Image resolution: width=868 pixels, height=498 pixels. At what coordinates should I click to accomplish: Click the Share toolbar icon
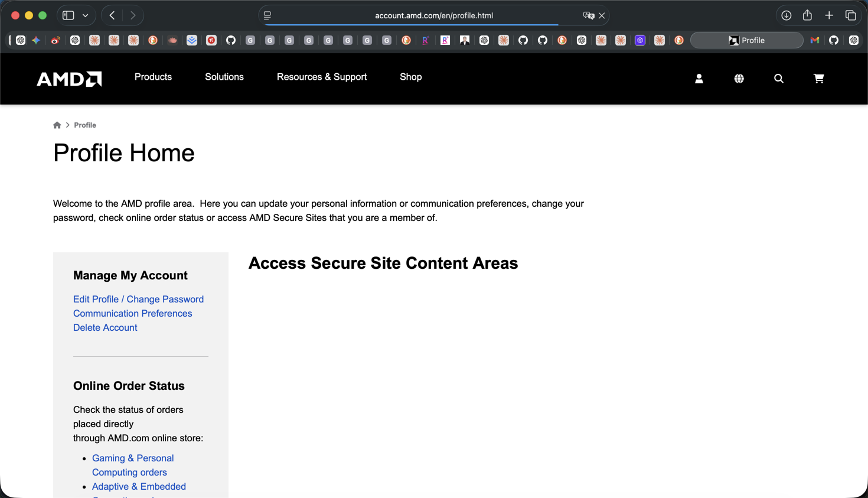coord(807,15)
